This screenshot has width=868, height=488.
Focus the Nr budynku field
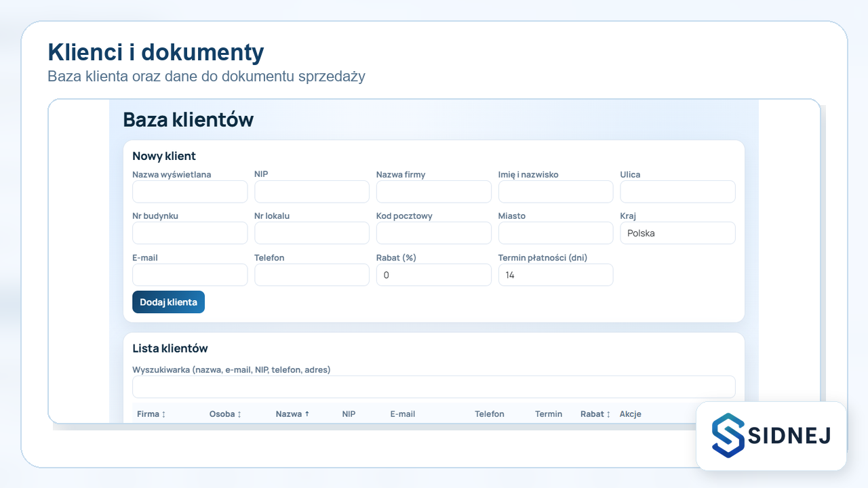point(190,233)
